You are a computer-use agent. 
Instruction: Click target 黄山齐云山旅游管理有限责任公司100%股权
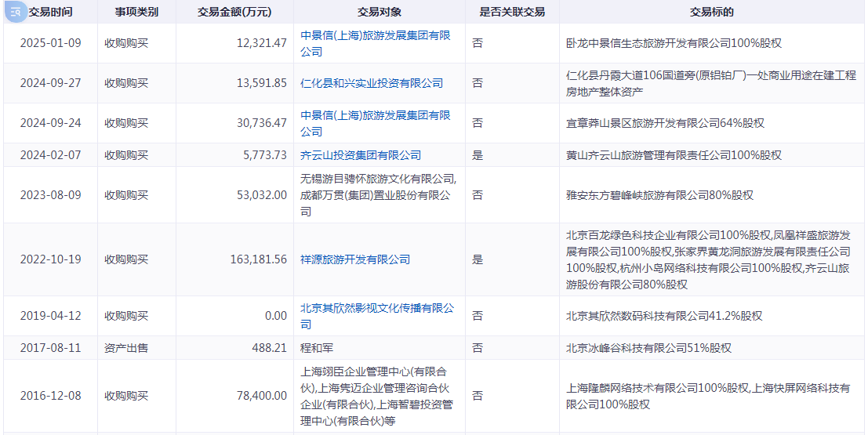pos(674,155)
